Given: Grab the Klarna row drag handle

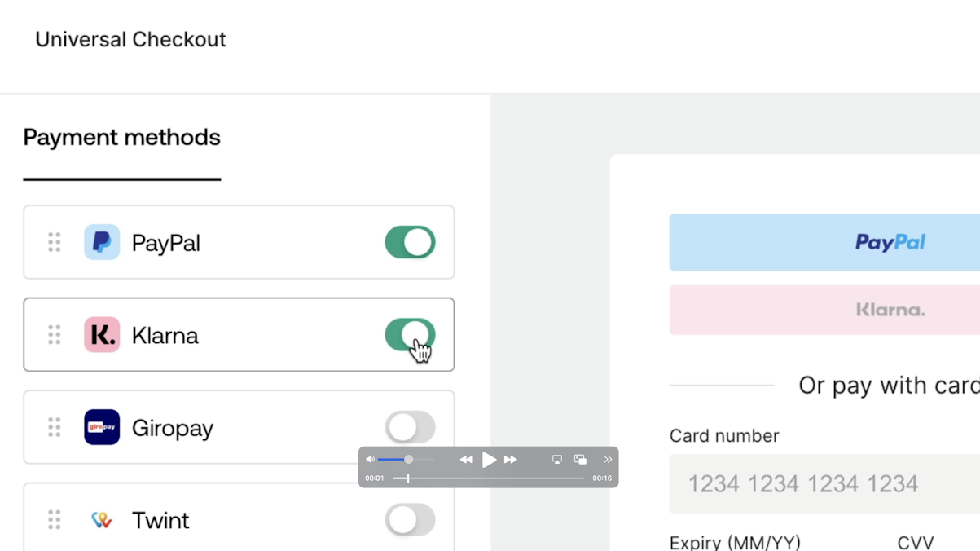Looking at the screenshot, I should pyautogui.click(x=55, y=335).
